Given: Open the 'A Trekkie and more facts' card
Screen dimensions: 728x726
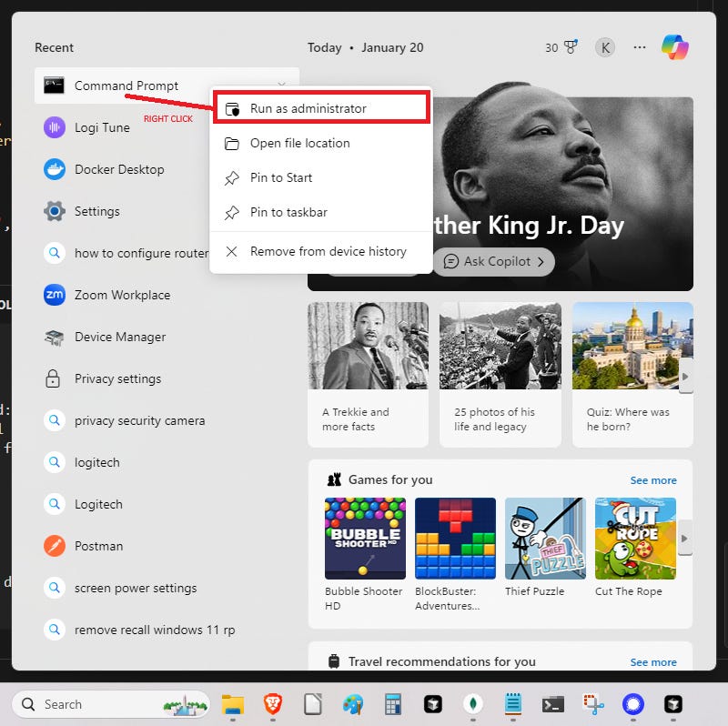Looking at the screenshot, I should click(x=368, y=375).
